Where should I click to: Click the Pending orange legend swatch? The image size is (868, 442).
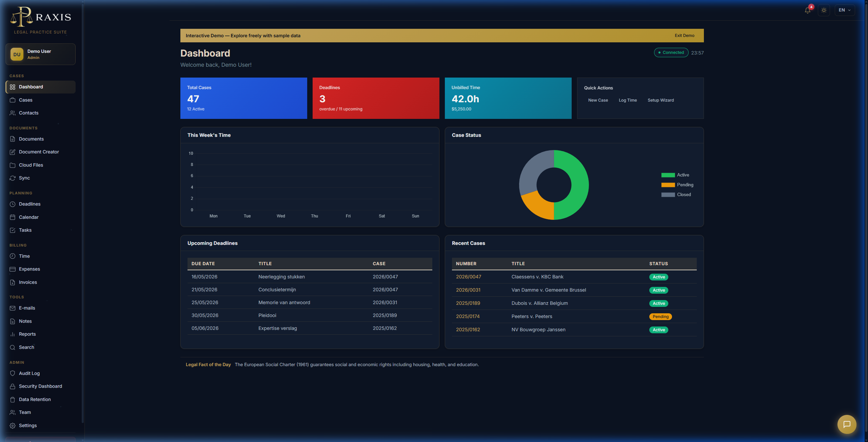[x=668, y=185]
